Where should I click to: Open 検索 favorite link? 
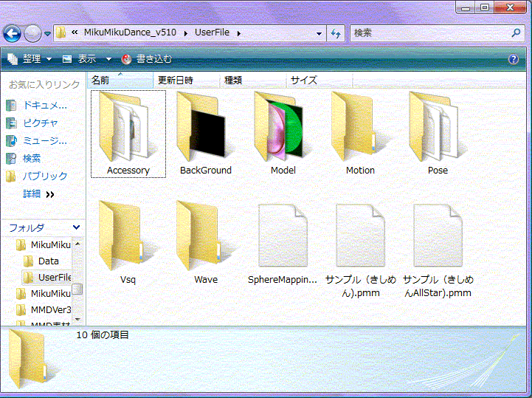tap(24, 158)
